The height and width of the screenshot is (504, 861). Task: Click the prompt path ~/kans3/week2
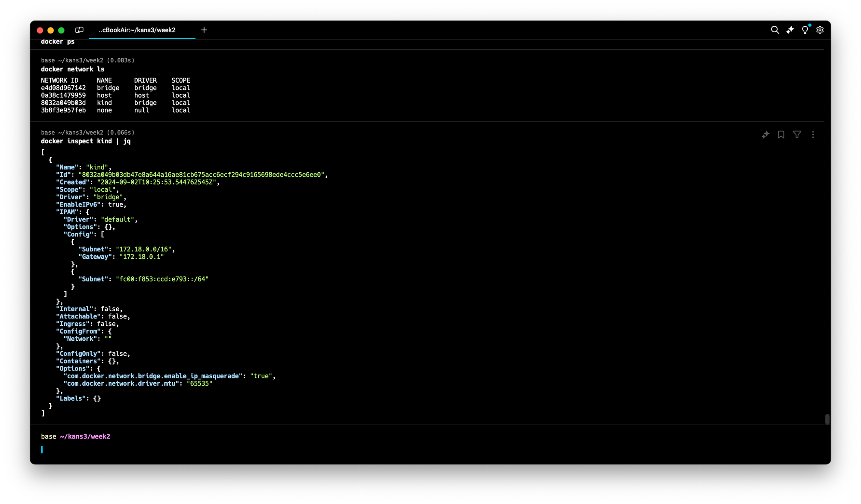(85, 436)
